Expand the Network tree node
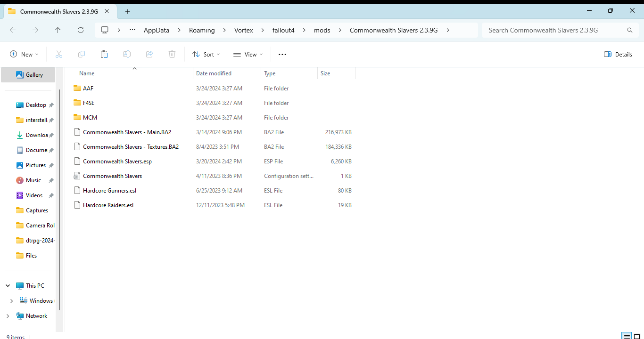This screenshot has width=644, height=339. [8, 316]
